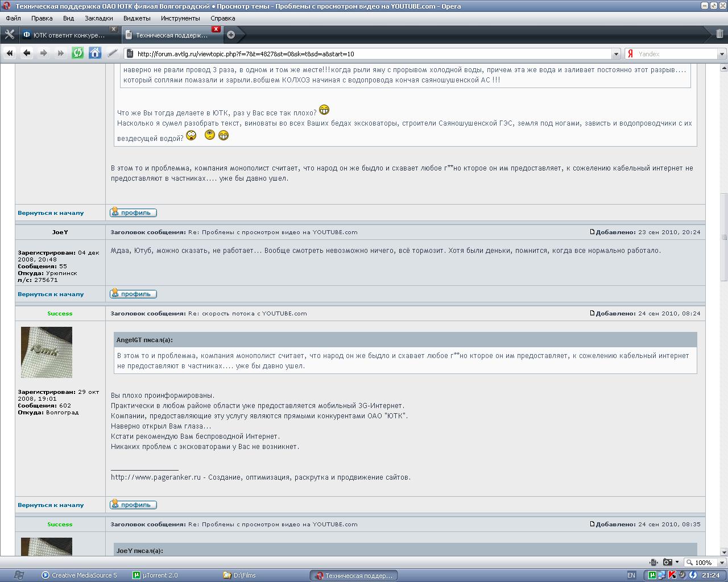Click the JoeY username in post header
The image size is (728, 582).
60,232
